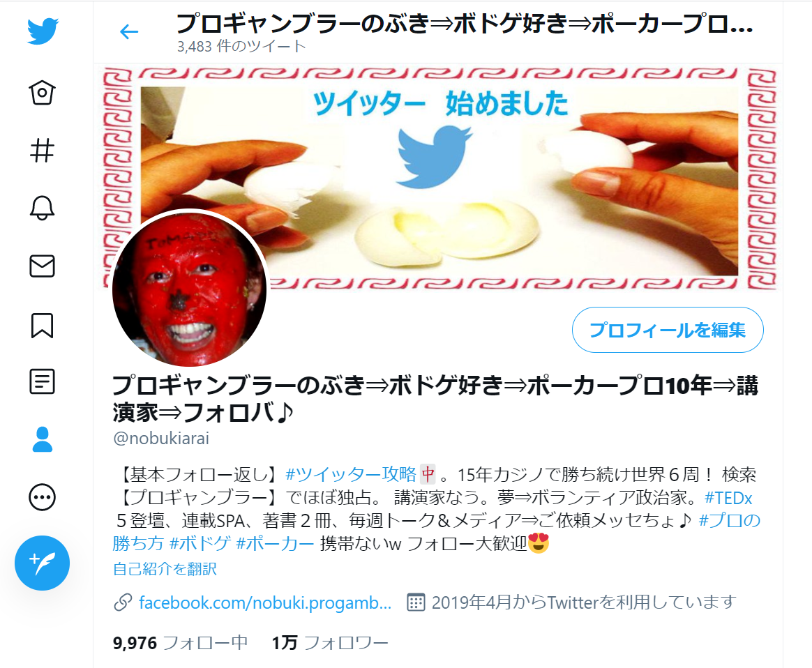This screenshot has width=812, height=668.
Task: Expand the More options circle icon
Action: [x=42, y=497]
